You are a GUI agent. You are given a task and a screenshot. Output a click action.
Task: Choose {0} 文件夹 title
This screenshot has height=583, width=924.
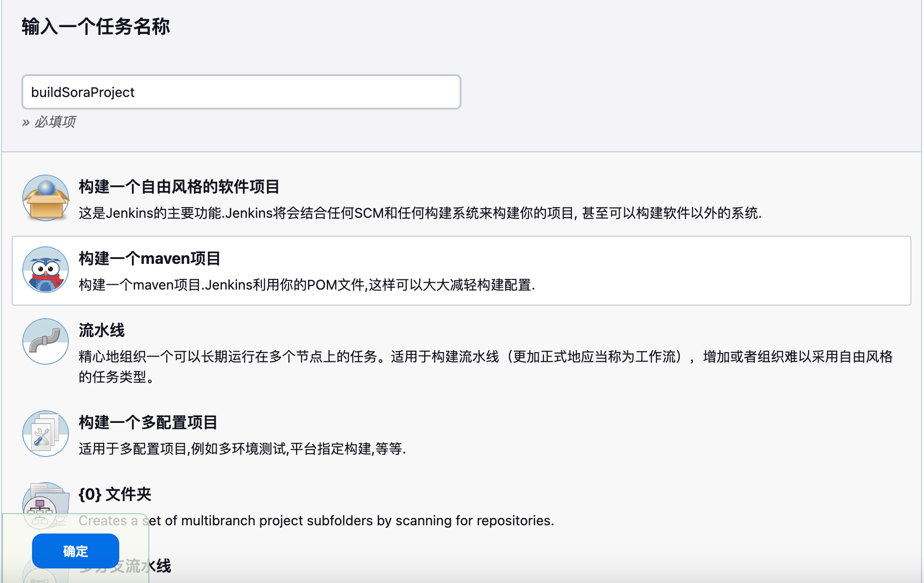pyautogui.click(x=115, y=494)
